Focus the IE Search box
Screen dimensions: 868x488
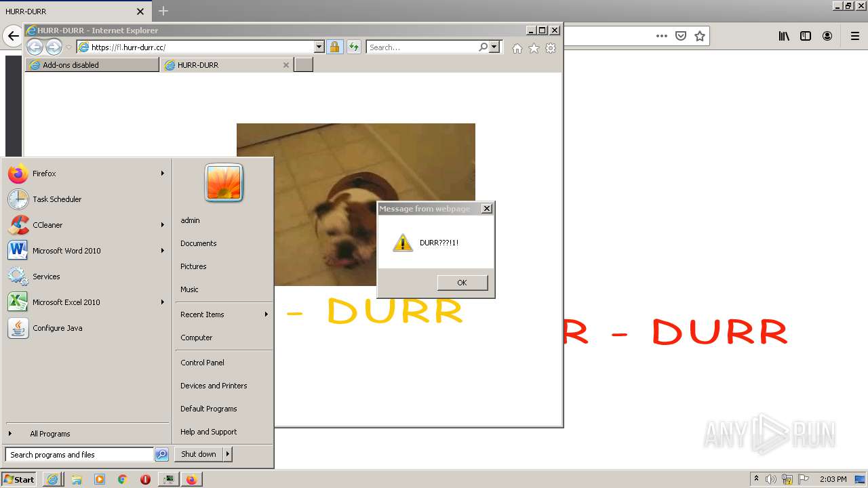[x=422, y=47]
